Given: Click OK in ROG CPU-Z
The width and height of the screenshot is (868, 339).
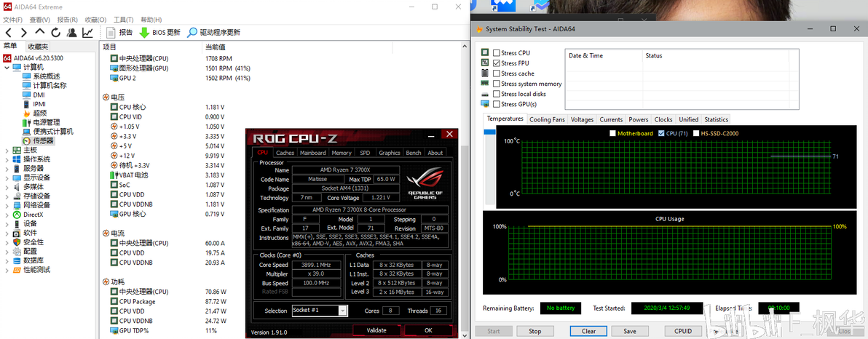Looking at the screenshot, I should 428,330.
